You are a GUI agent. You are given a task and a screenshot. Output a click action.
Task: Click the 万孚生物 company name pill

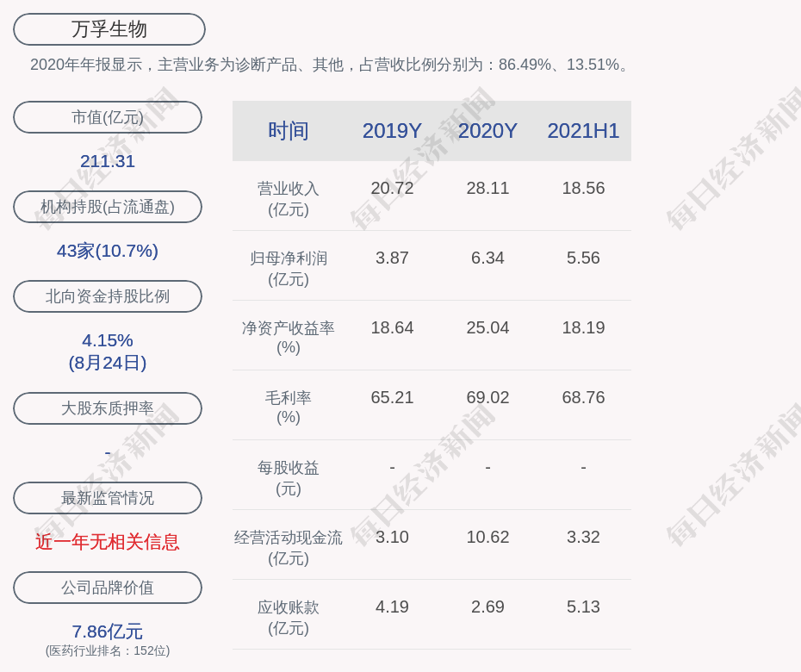109,29
